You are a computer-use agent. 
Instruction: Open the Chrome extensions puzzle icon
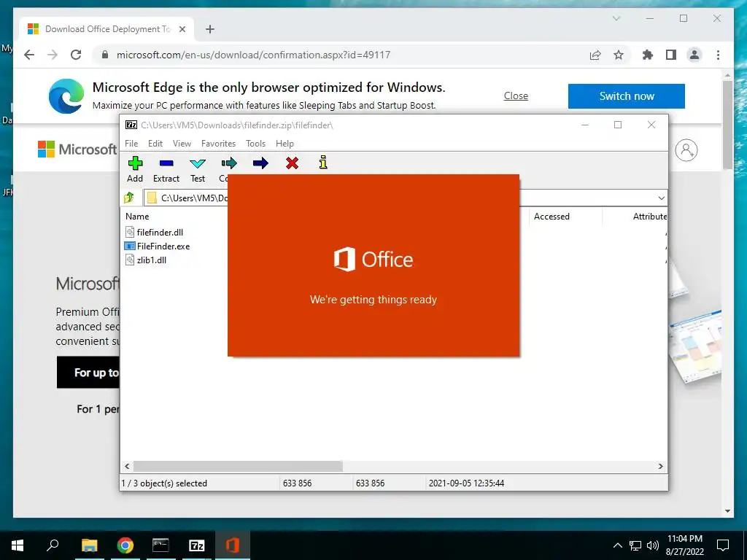(x=648, y=55)
